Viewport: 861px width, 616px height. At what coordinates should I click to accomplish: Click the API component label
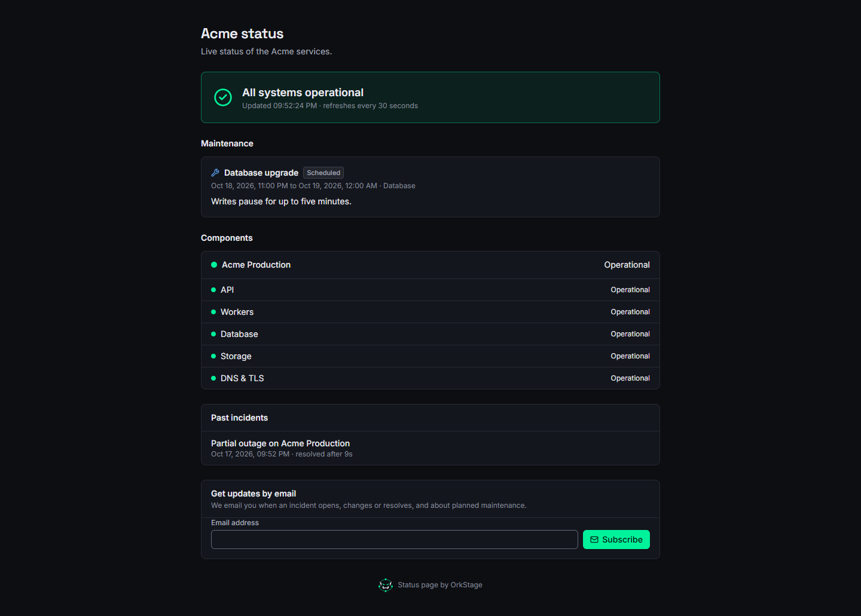coord(227,290)
